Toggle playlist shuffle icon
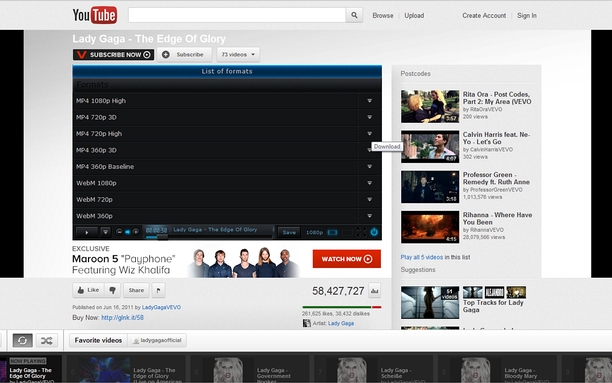This screenshot has width=612, height=383. (x=46, y=340)
